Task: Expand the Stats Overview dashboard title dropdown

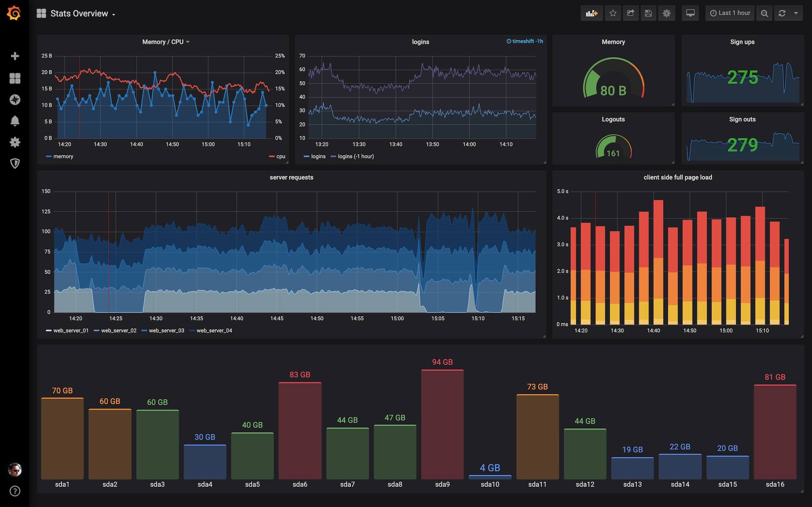Action: pos(115,14)
